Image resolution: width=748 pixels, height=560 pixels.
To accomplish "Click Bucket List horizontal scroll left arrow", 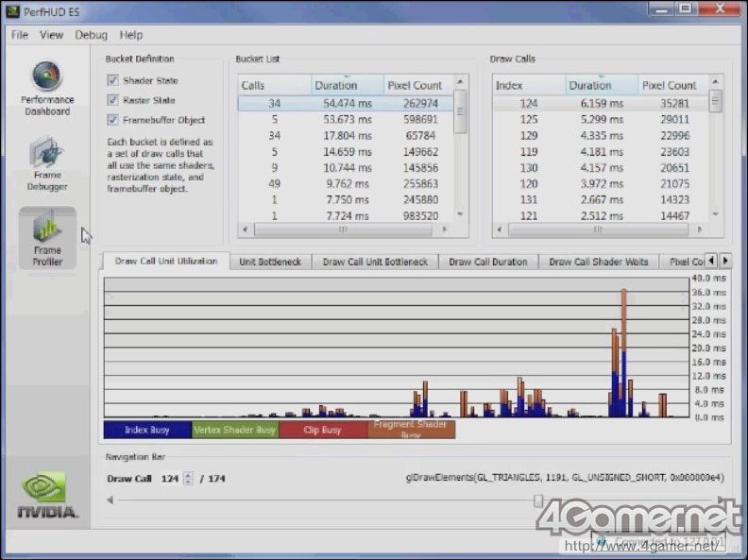I will point(246,229).
